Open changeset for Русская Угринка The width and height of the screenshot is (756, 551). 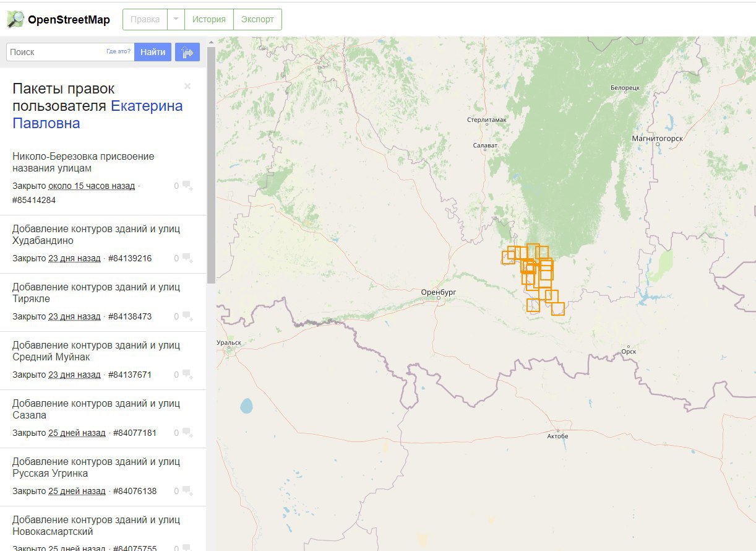click(97, 467)
